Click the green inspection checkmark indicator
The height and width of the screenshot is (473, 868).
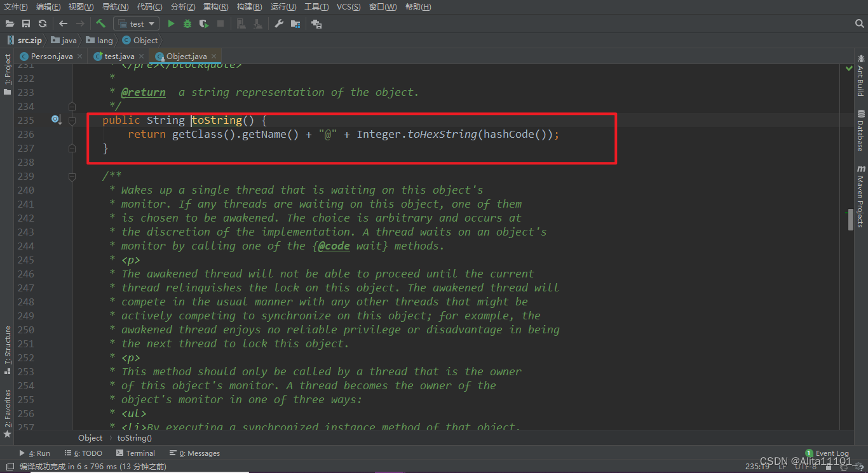(x=849, y=69)
